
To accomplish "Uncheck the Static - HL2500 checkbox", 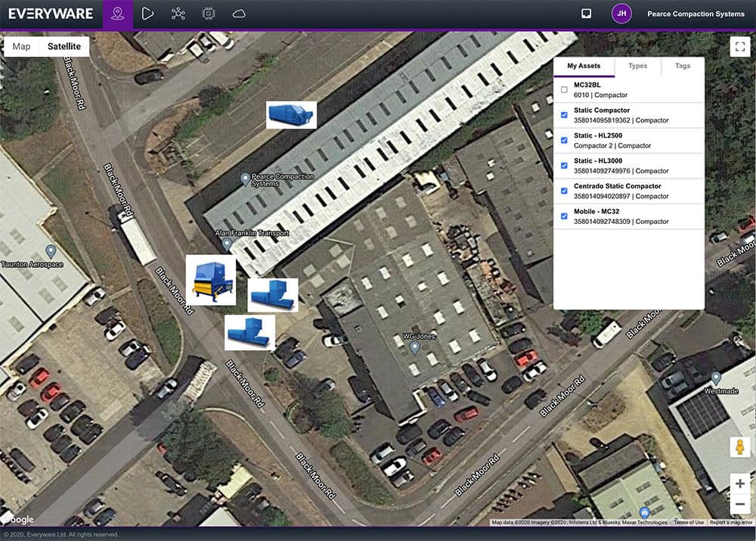I will (x=564, y=141).
